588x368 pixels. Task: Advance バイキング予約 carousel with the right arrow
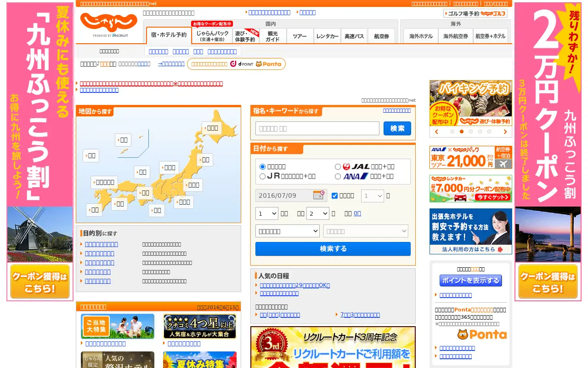(505, 132)
